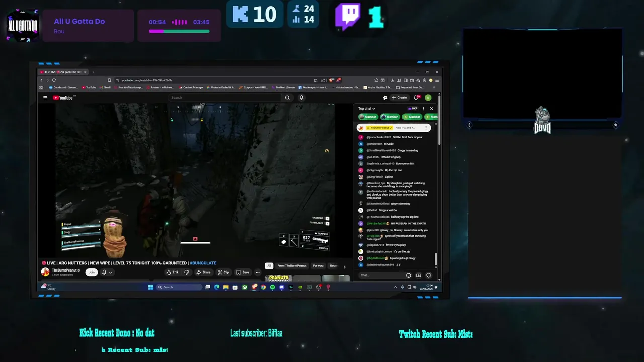
Task: Click the Join button
Action: (91, 272)
